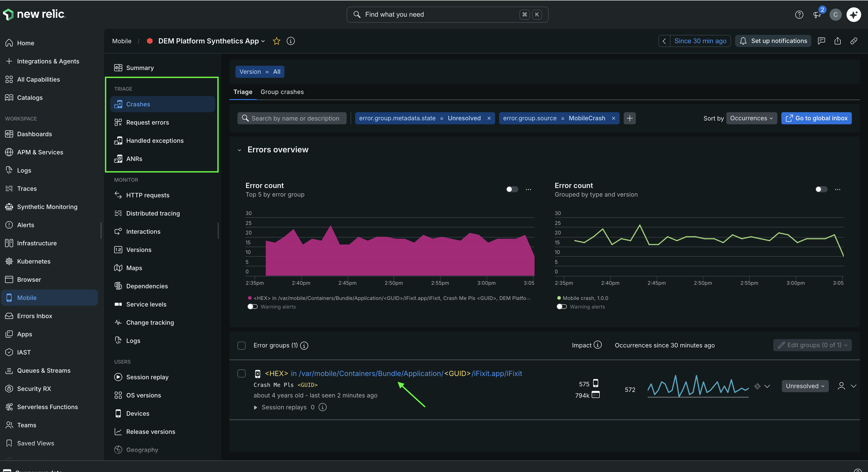Click the share export icon in the header
Screen dimensions: 868x472
coord(837,41)
